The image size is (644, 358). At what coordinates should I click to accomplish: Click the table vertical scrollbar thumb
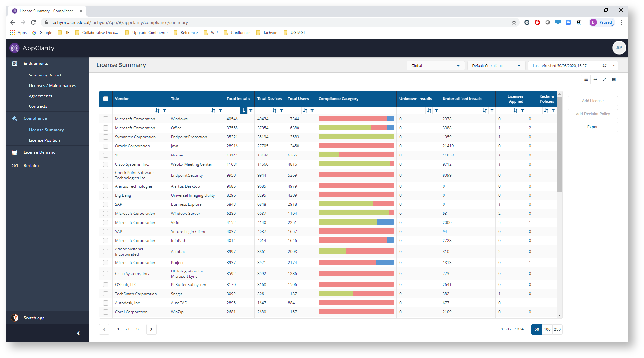[x=559, y=144]
